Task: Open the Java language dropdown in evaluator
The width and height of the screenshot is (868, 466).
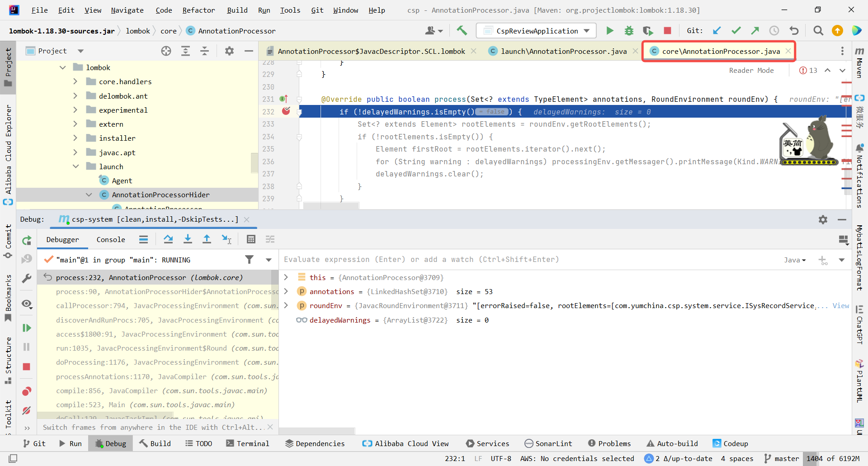Action: click(795, 260)
